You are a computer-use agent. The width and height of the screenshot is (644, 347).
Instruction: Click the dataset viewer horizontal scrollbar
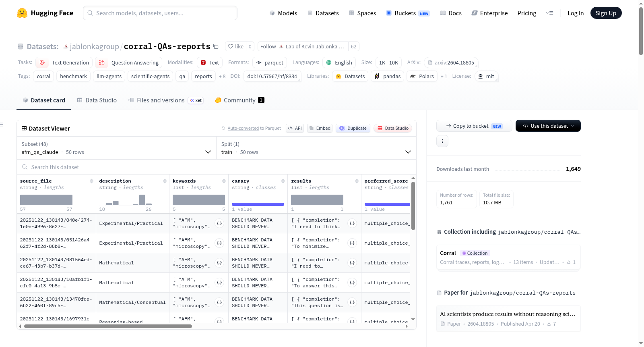(108, 326)
